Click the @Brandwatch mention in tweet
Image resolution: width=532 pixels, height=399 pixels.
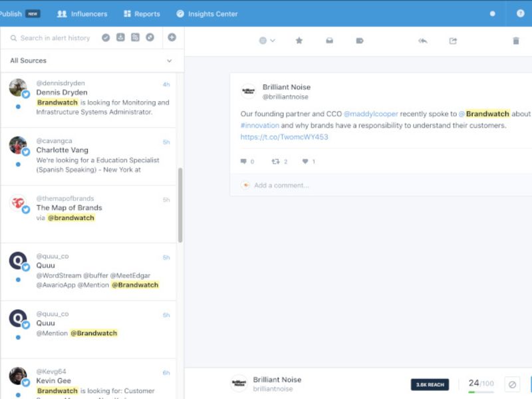point(484,114)
